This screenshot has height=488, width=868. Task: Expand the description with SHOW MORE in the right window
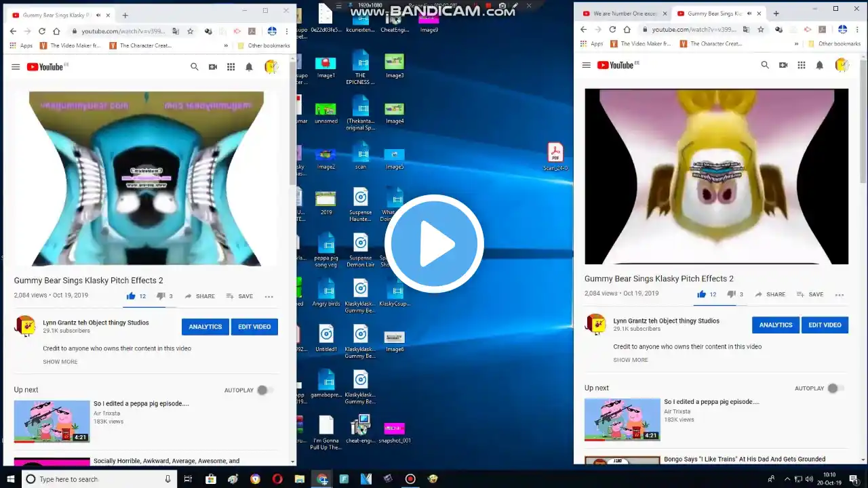coord(631,360)
